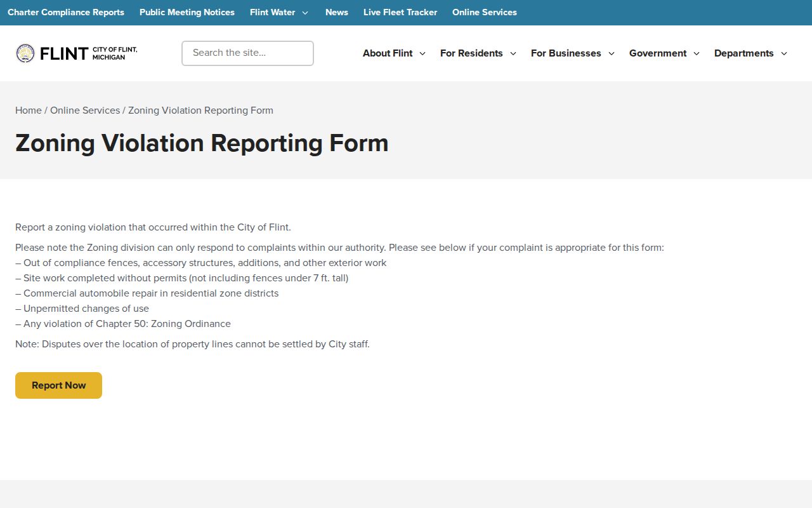
Task: Click the 'Commercial automobile repair in residential zone districts' line
Action: coord(147,293)
